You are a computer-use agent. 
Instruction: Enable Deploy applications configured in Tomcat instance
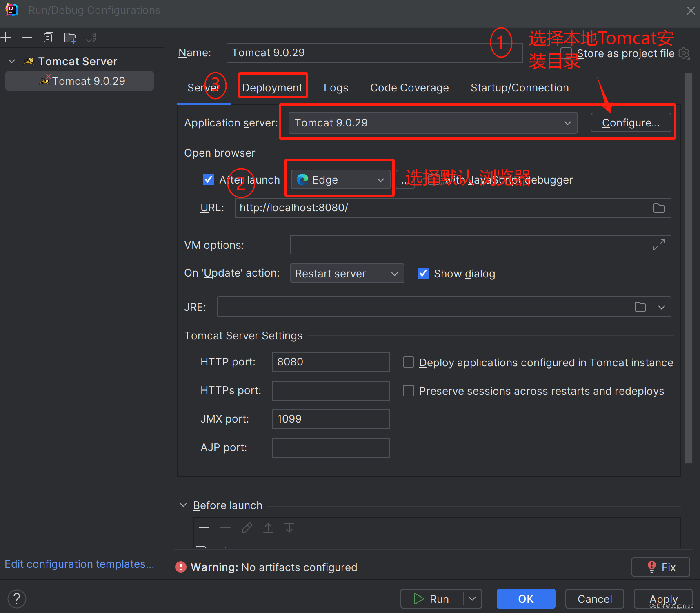point(409,362)
